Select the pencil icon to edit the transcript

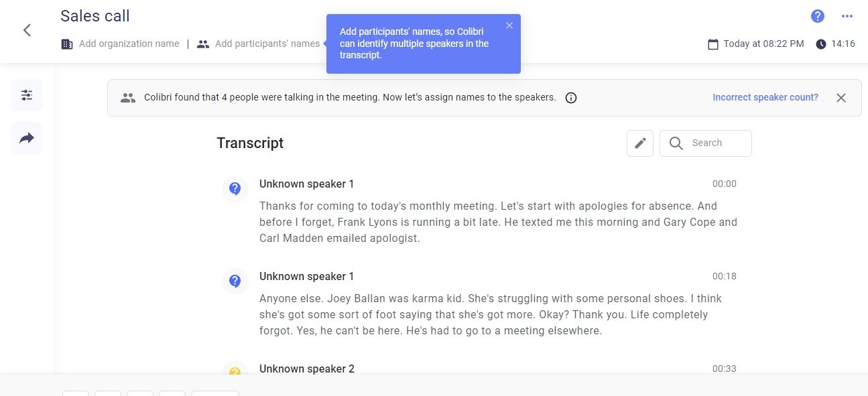639,143
